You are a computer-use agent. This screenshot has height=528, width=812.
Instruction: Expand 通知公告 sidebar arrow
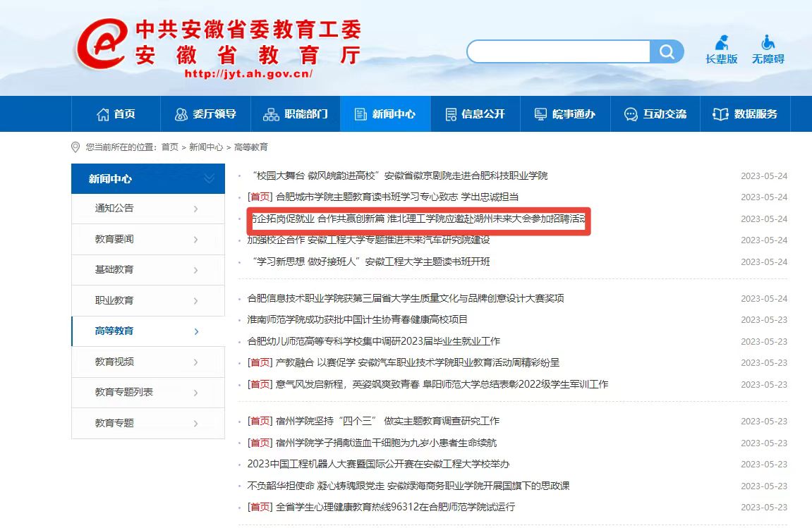tap(195, 209)
